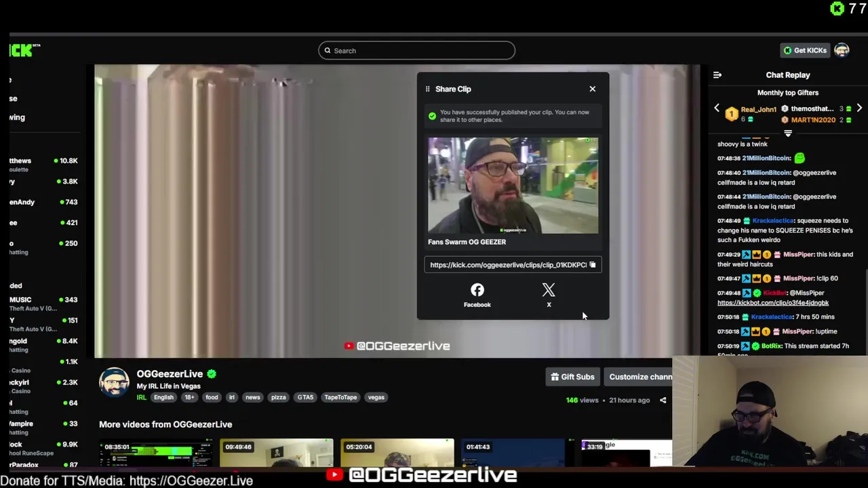Click the Share Clip drag handle icon
This screenshot has width=868, height=488.
pyautogui.click(x=427, y=89)
